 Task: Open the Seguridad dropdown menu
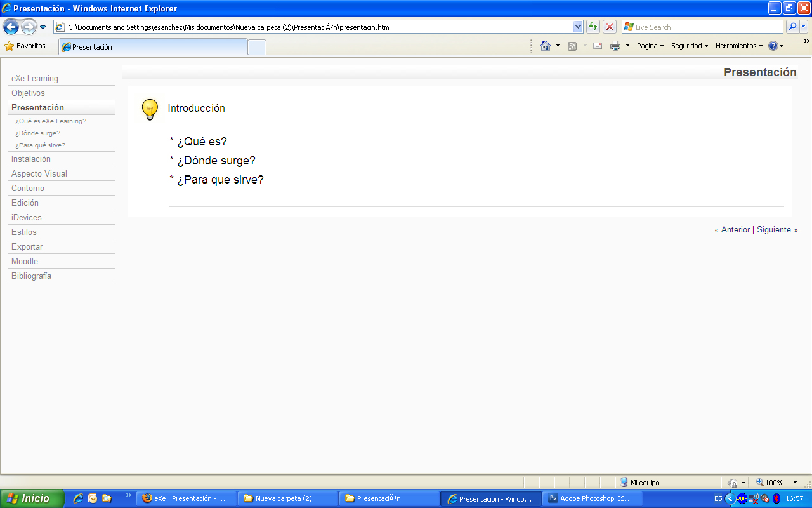click(x=689, y=46)
